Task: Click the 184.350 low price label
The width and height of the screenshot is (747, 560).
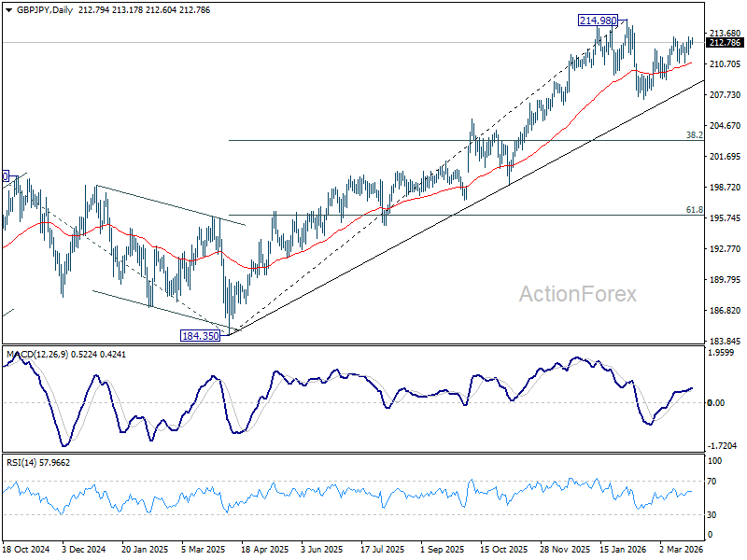Action: [201, 336]
